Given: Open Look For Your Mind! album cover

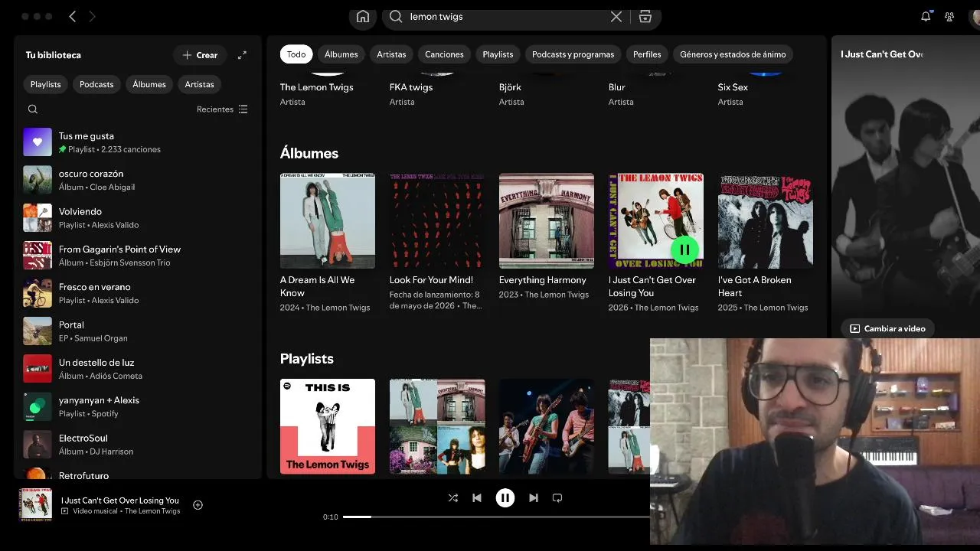Looking at the screenshot, I should (437, 220).
